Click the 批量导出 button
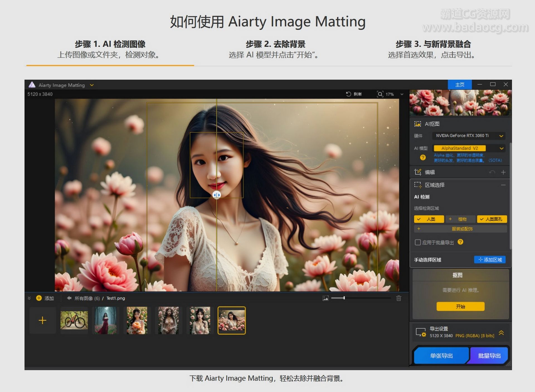 point(489,356)
